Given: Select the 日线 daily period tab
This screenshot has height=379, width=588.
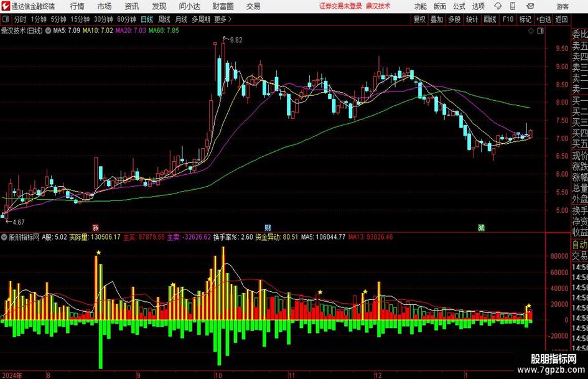Looking at the screenshot, I should click(x=147, y=19).
